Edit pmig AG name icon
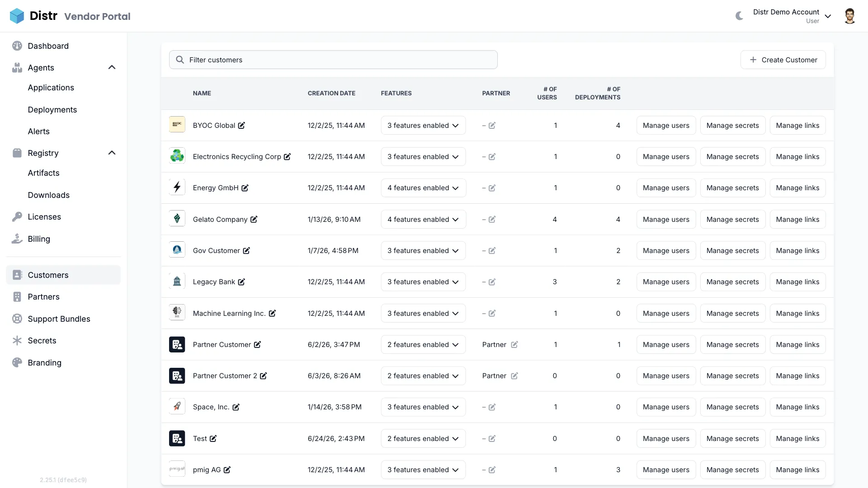868x488 pixels. click(x=227, y=470)
